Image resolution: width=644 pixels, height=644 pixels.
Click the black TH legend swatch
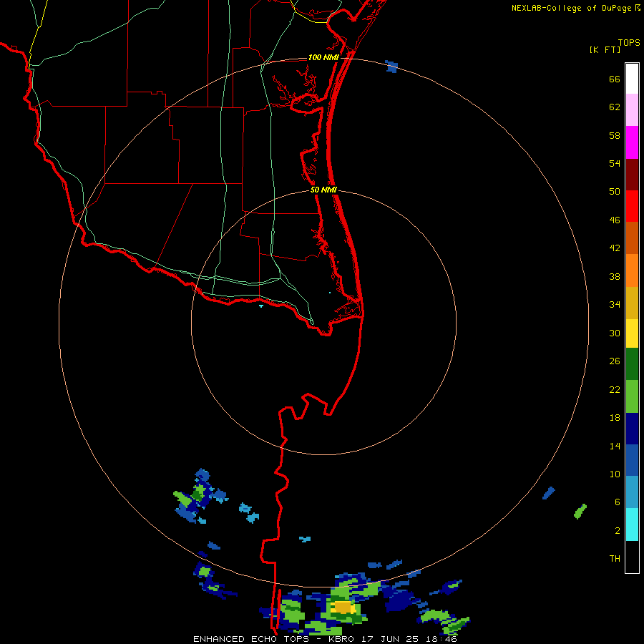click(632, 557)
